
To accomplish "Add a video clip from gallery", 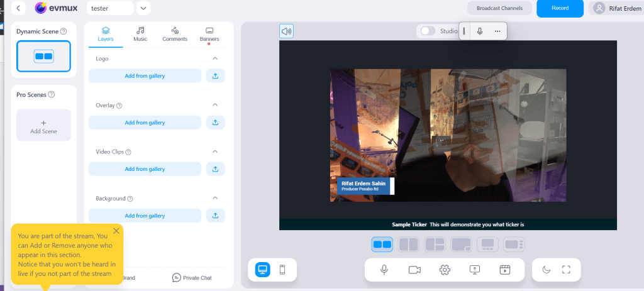I will (145, 169).
